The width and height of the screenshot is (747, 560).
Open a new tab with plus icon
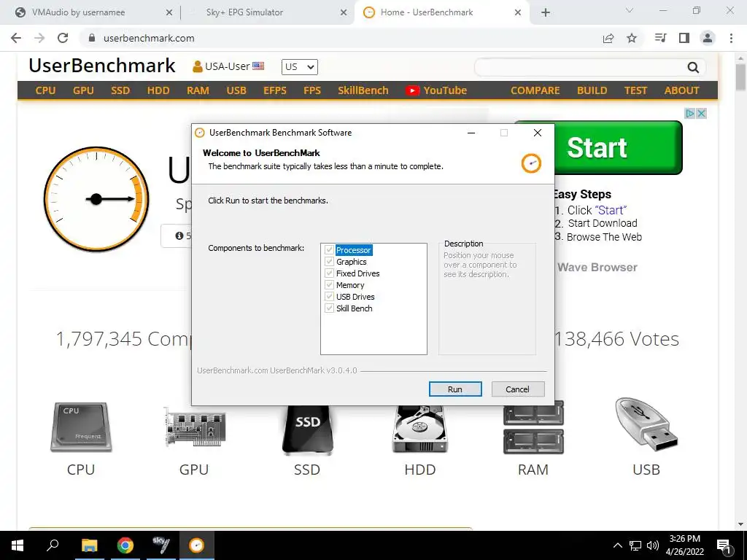click(x=546, y=12)
